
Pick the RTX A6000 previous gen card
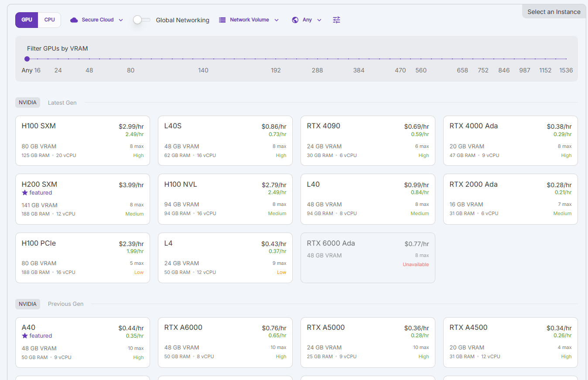[225, 342]
